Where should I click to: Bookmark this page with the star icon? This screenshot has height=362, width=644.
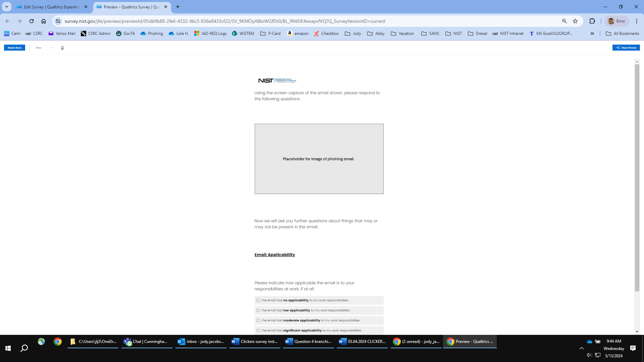[575, 21]
